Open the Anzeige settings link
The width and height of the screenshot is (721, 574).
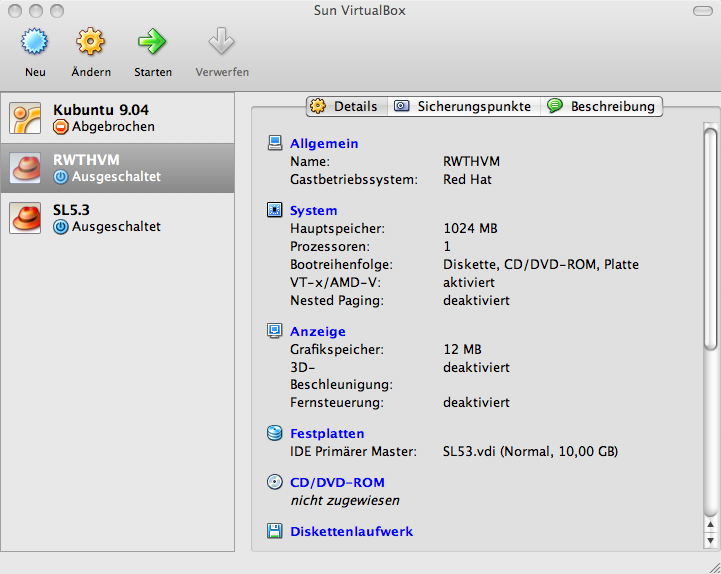coord(318,332)
